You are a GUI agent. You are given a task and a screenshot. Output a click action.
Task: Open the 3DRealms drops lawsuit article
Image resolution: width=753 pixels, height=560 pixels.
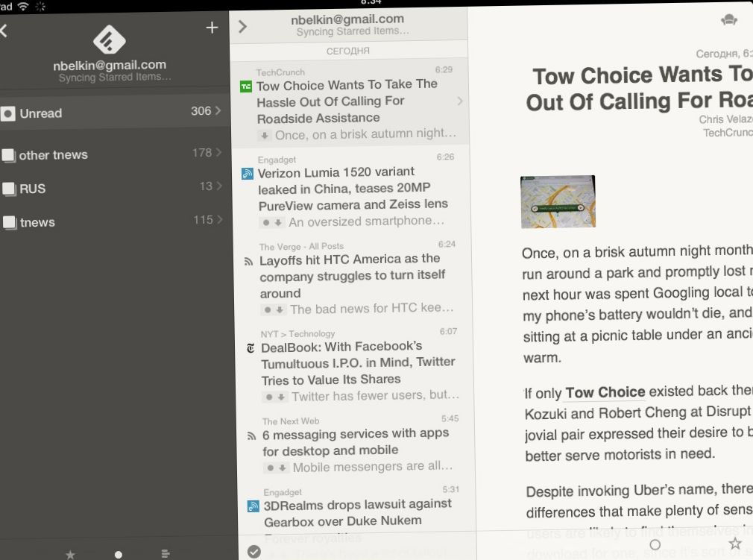356,508
